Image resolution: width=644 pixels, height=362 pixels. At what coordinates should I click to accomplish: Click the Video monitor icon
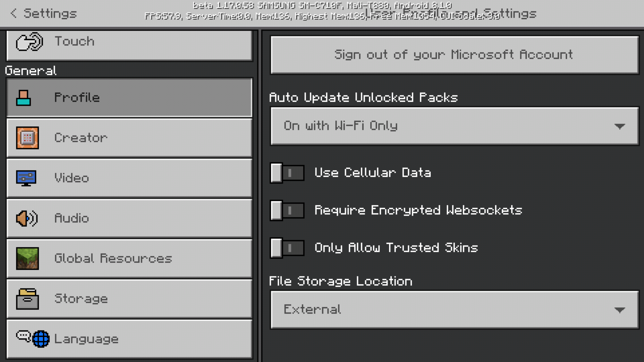click(x=26, y=178)
